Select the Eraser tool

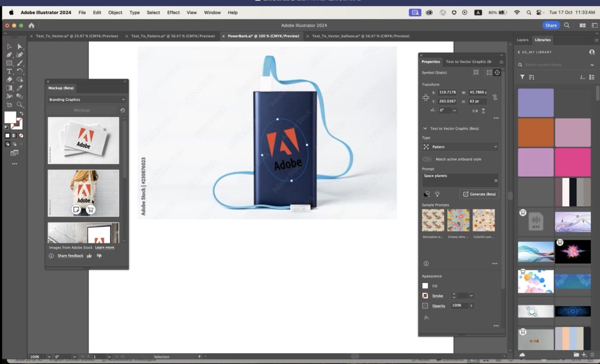9,80
